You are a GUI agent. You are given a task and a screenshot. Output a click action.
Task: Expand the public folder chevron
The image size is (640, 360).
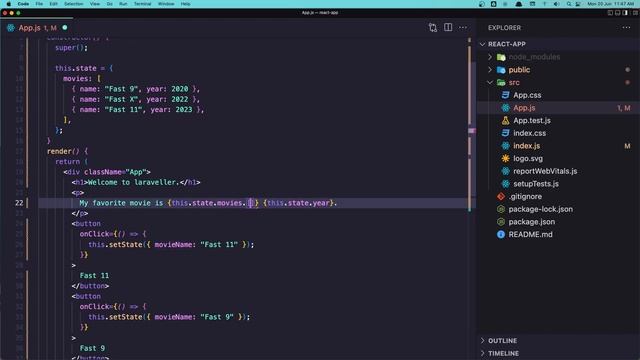[490, 70]
